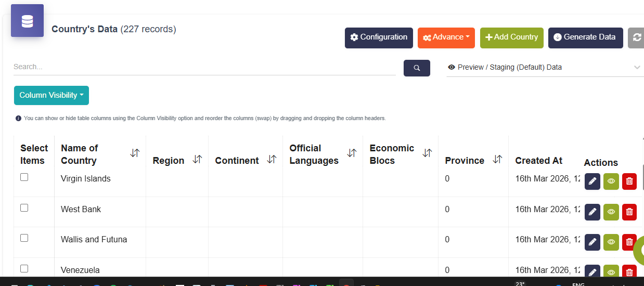The width and height of the screenshot is (644, 286).
Task: Click the Configuration button
Action: (379, 37)
